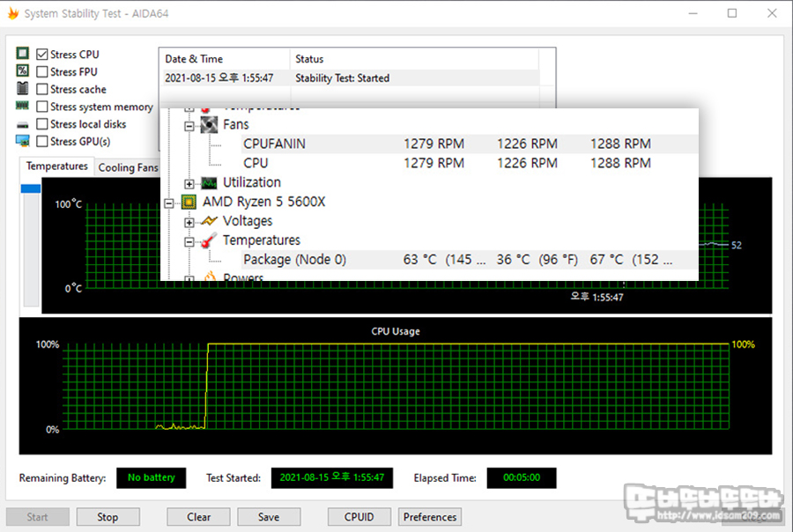Viewport: 793px width, 532px height.
Task: Click the 36 °C minimum Package value
Action: point(537,260)
